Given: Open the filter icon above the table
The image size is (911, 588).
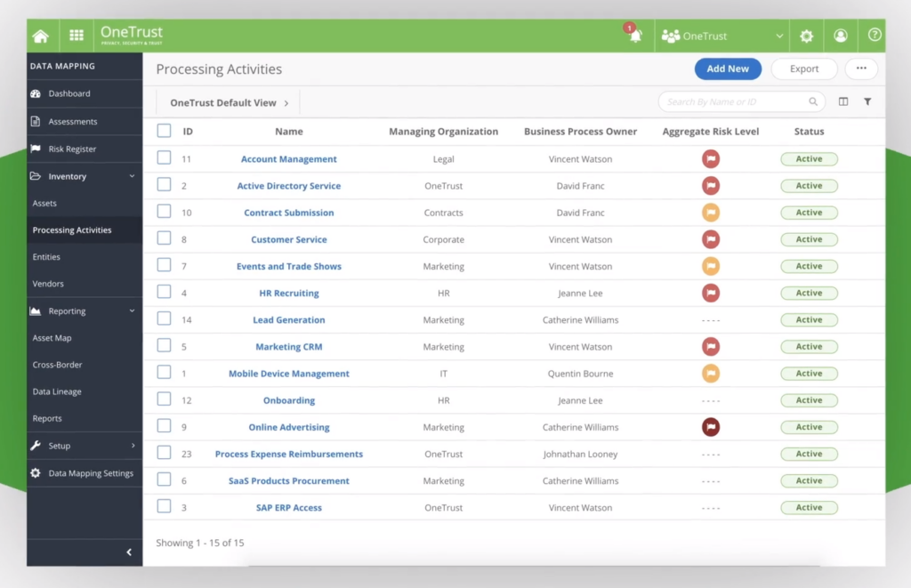Looking at the screenshot, I should (867, 101).
